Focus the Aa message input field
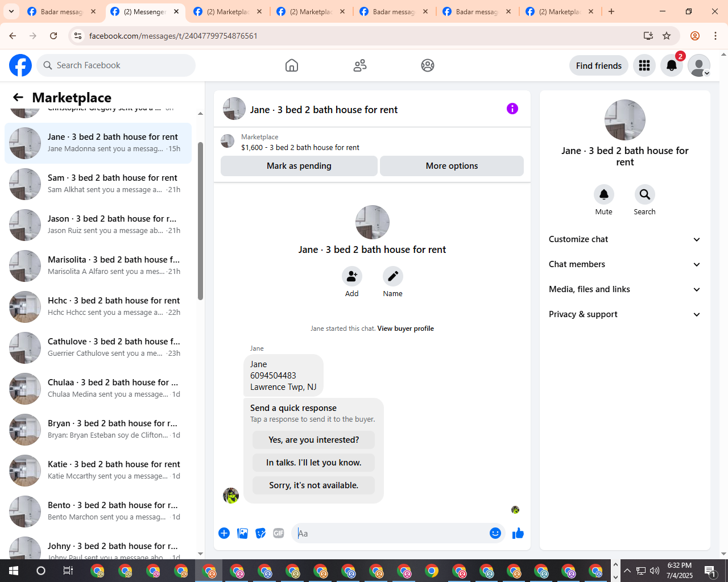 point(391,533)
